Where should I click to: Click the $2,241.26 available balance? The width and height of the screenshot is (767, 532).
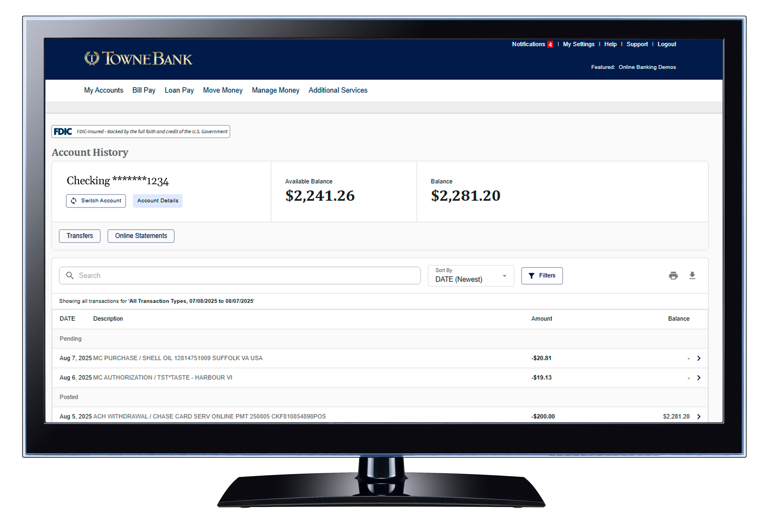[x=320, y=196]
